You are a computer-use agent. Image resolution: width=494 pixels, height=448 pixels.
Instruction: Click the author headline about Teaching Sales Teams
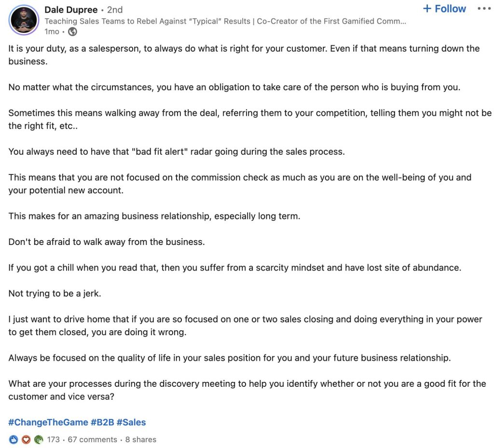click(225, 21)
